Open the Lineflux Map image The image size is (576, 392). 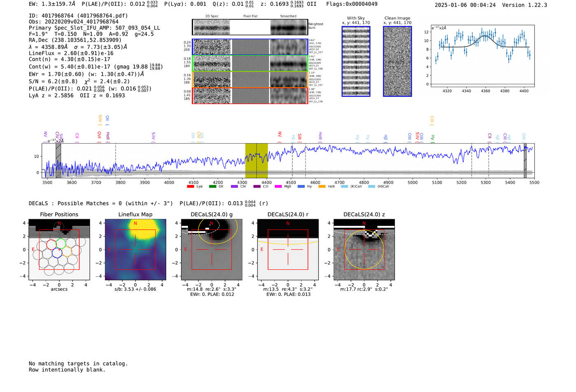point(135,250)
